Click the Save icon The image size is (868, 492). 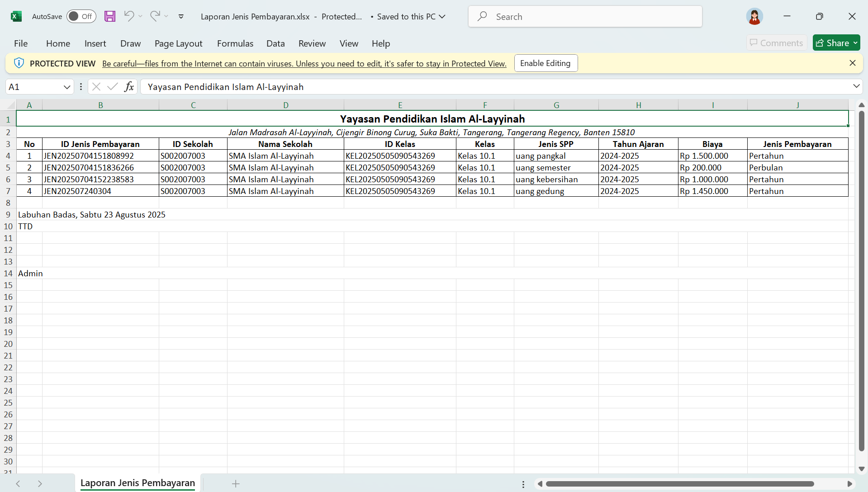(109, 16)
